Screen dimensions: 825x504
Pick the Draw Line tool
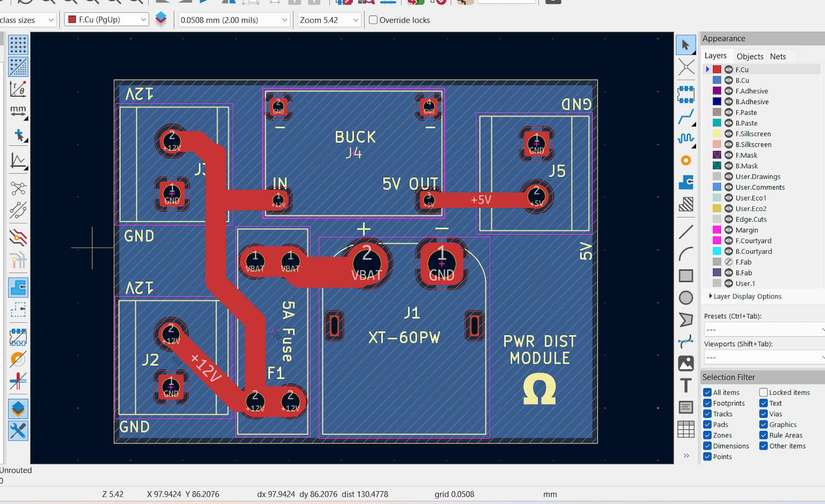pos(686,232)
